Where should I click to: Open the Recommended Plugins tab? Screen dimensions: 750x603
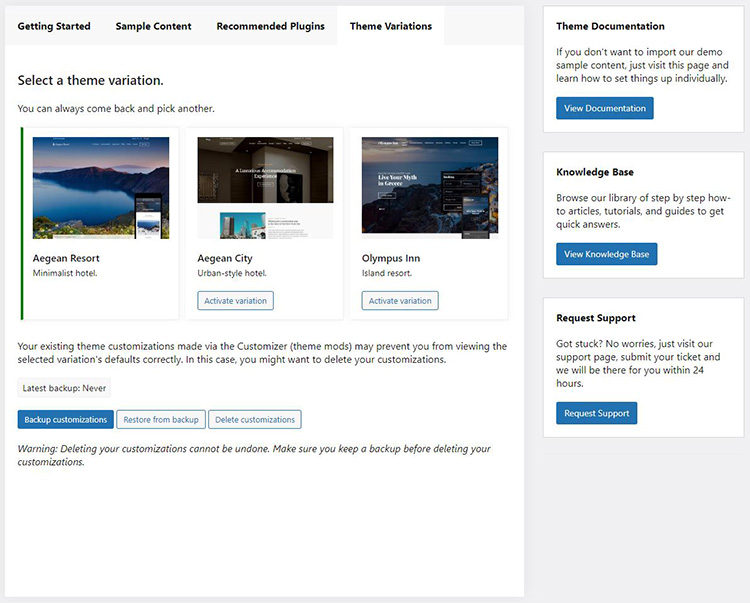270,26
